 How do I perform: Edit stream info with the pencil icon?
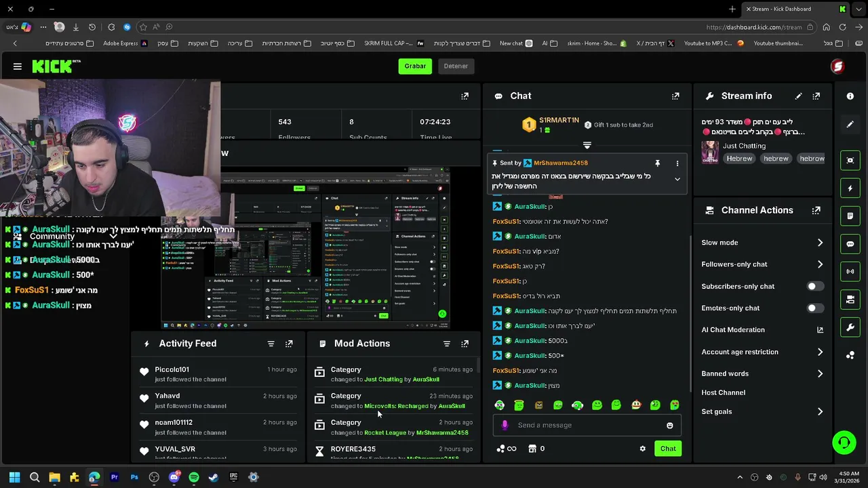798,96
